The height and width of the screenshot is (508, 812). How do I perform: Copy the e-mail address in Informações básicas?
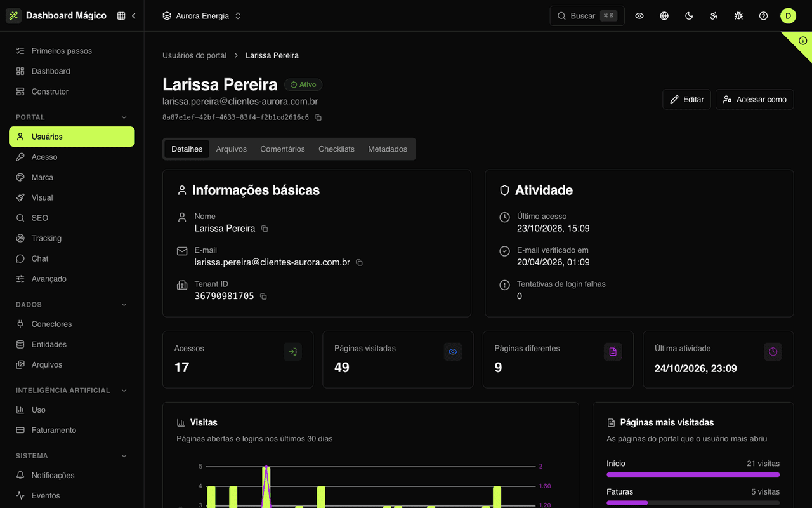(x=359, y=262)
